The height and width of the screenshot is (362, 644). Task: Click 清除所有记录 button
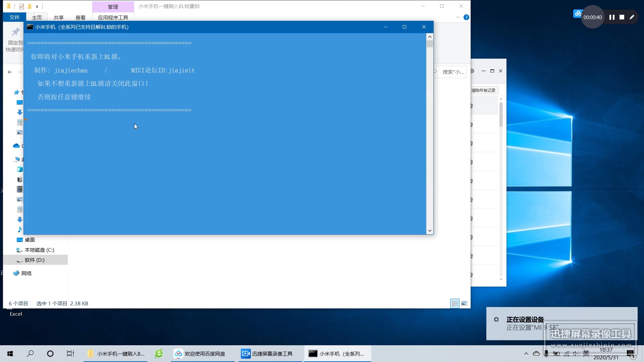[x=483, y=90]
